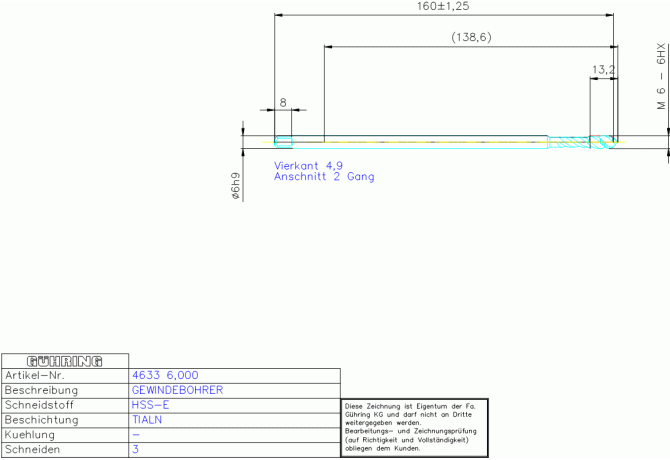This screenshot has height=460, width=670.
Task: Click the GEWINDEBOHRER description value
Action: 177,390
